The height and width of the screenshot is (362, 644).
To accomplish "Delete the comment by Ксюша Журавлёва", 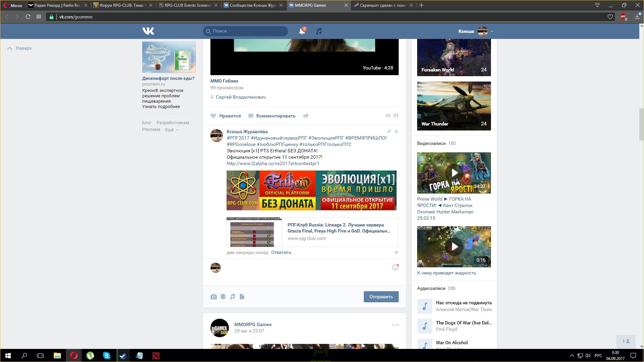I will 396,132.
